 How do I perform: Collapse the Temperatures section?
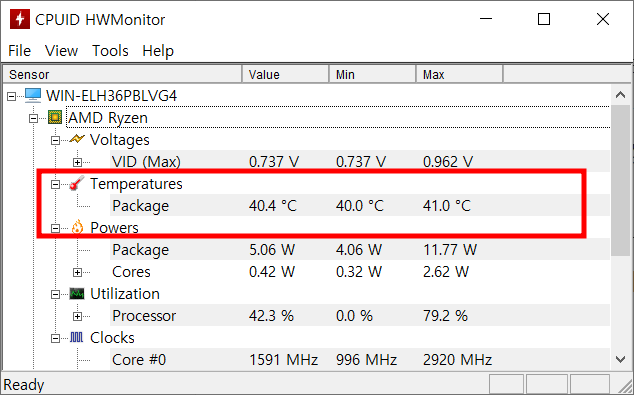click(x=55, y=184)
